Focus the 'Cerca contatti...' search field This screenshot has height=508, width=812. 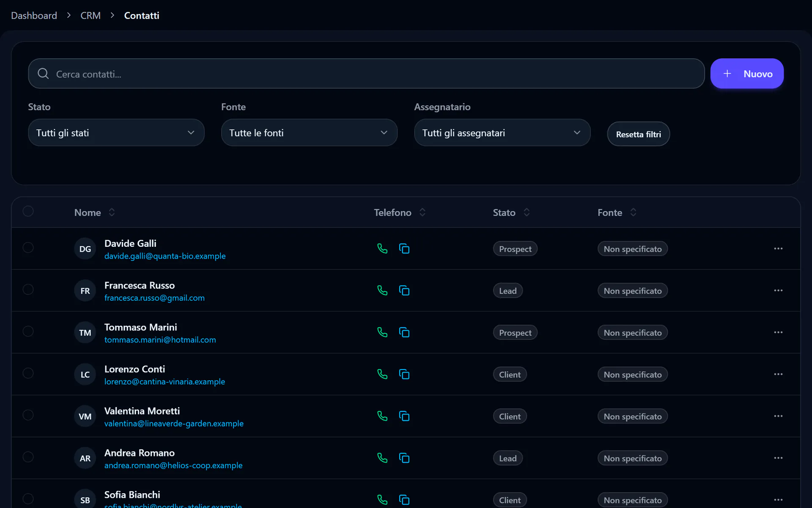click(366, 74)
